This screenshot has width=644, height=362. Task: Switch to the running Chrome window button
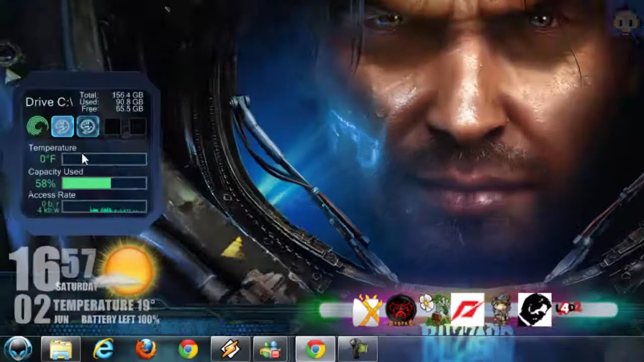315,349
